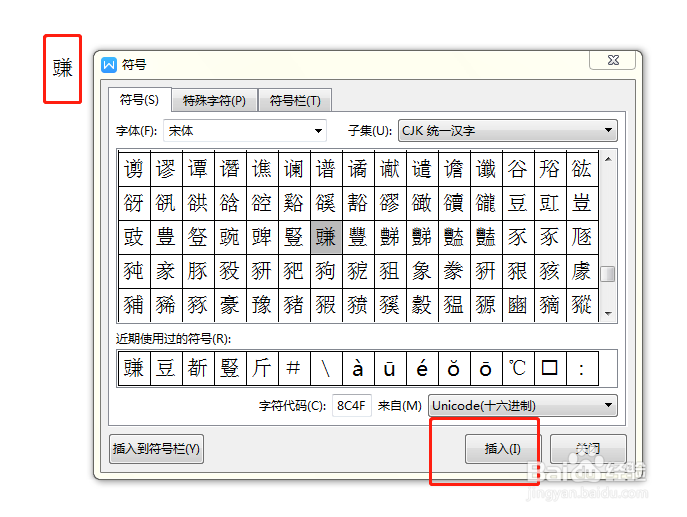Open the 特殊字符(P) tab
Viewport: 687px width, 517px height.
(x=214, y=101)
